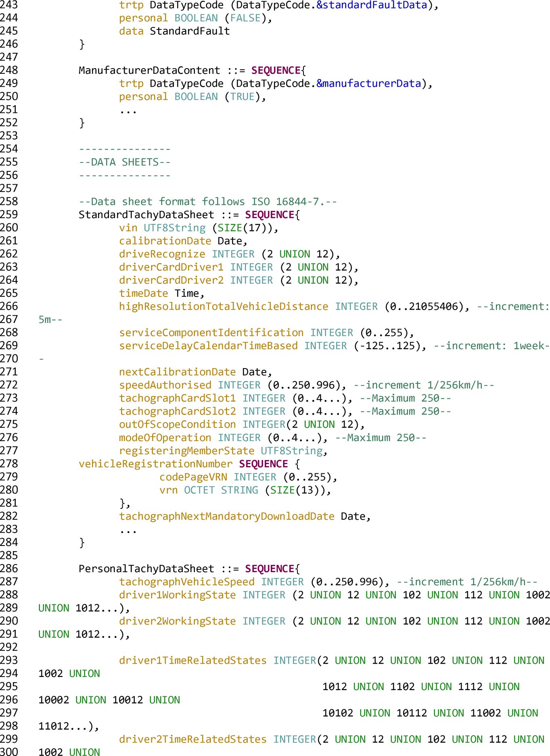The height and width of the screenshot is (756, 550).
Task: Select driver2TimeRelatedStates field
Action: (x=193, y=739)
